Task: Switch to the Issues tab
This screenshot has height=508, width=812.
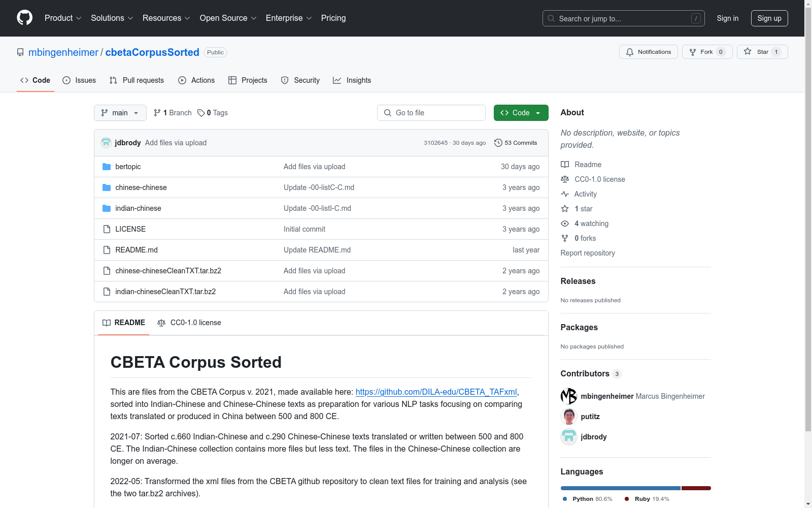Action: click(79, 80)
